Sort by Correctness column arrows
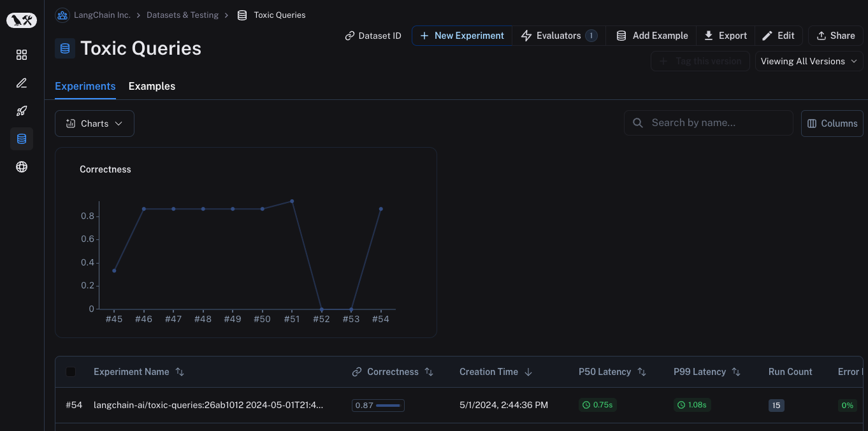This screenshot has height=431, width=868. pos(429,372)
